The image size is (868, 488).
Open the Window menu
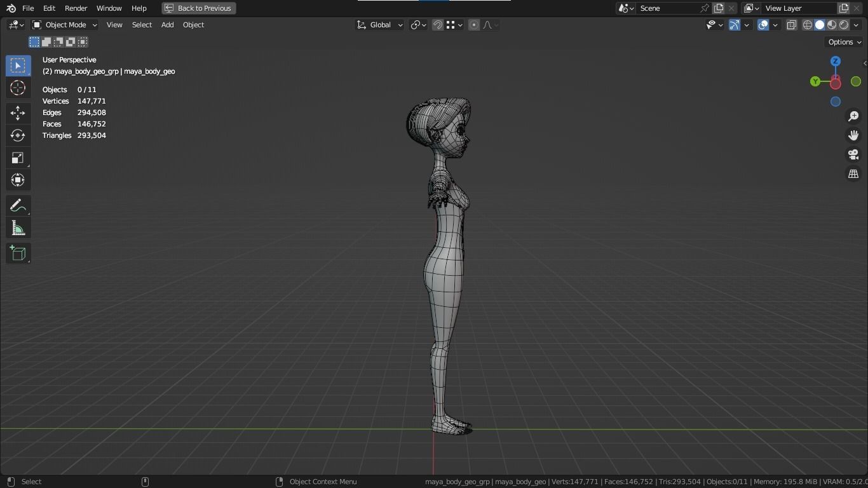pyautogui.click(x=109, y=8)
